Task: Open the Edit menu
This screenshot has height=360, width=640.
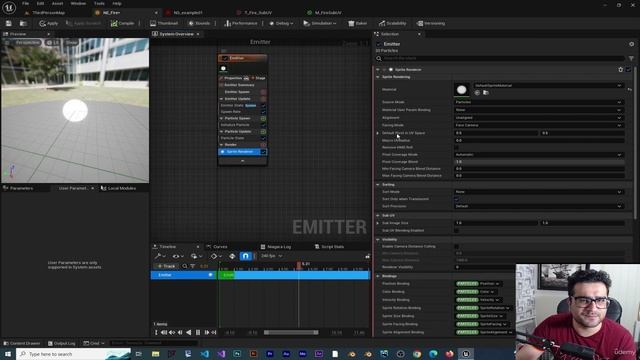Action: 40,4
